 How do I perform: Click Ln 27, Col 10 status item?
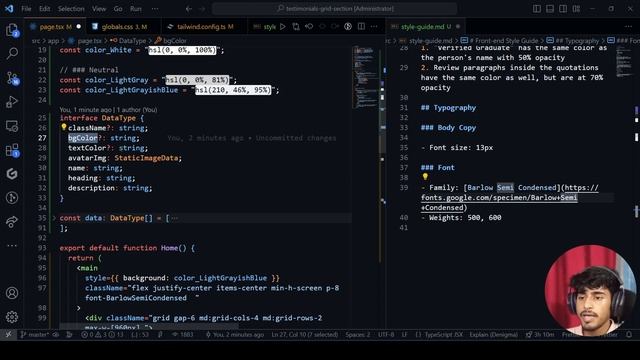click(304, 334)
